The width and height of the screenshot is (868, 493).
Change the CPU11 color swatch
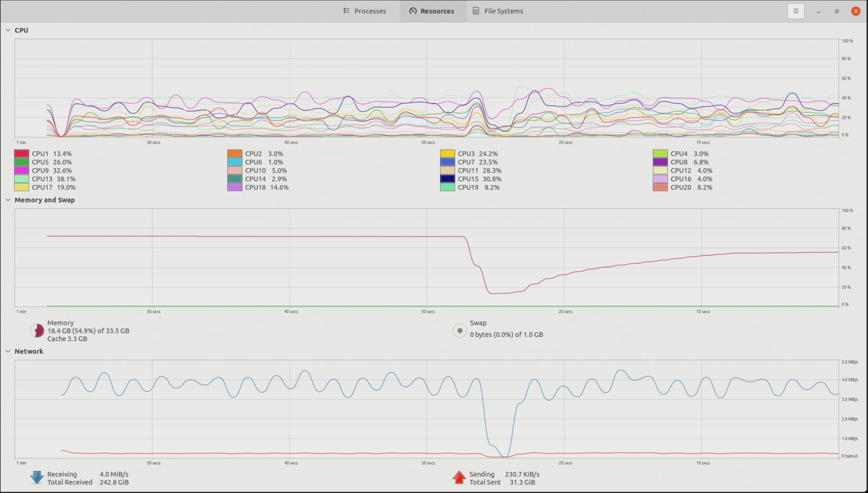pyautogui.click(x=447, y=170)
